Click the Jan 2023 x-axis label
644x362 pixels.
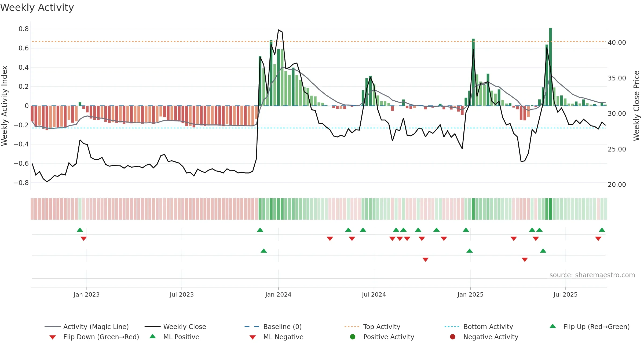87,294
